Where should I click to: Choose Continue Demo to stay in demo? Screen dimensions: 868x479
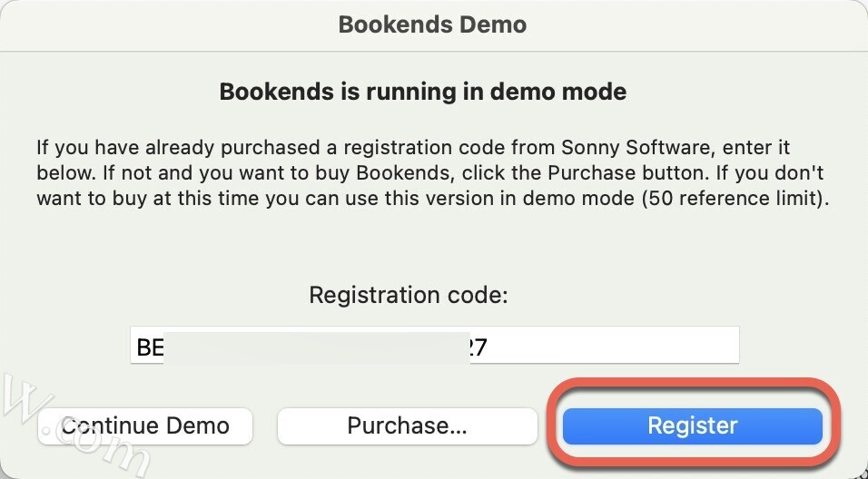point(145,425)
